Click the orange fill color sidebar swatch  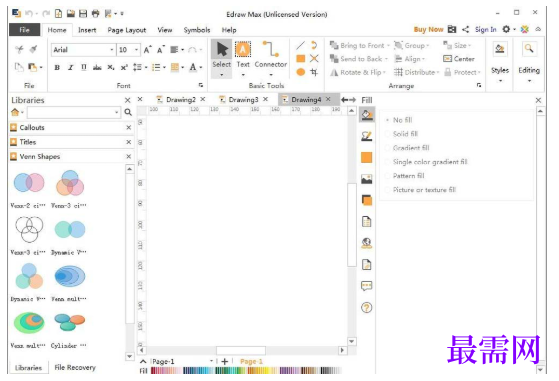[367, 158]
